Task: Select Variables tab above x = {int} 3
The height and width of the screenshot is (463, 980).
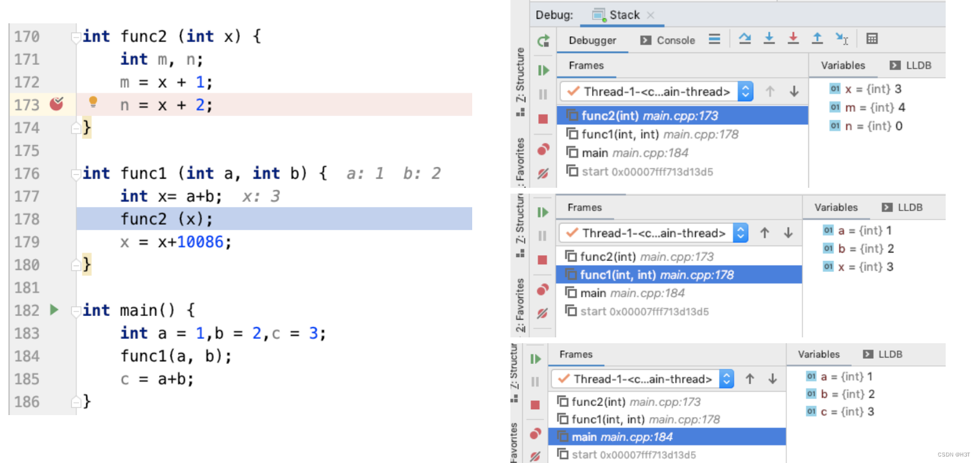Action: [x=843, y=65]
